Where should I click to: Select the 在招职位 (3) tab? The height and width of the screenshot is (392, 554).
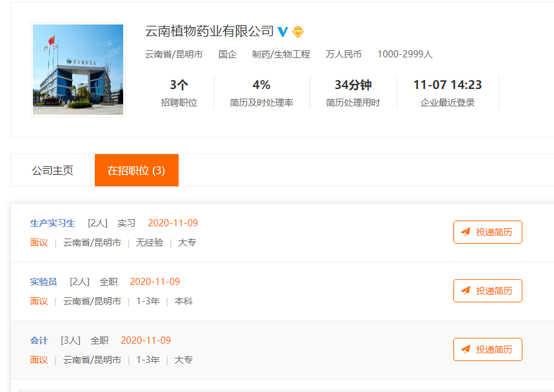click(137, 171)
